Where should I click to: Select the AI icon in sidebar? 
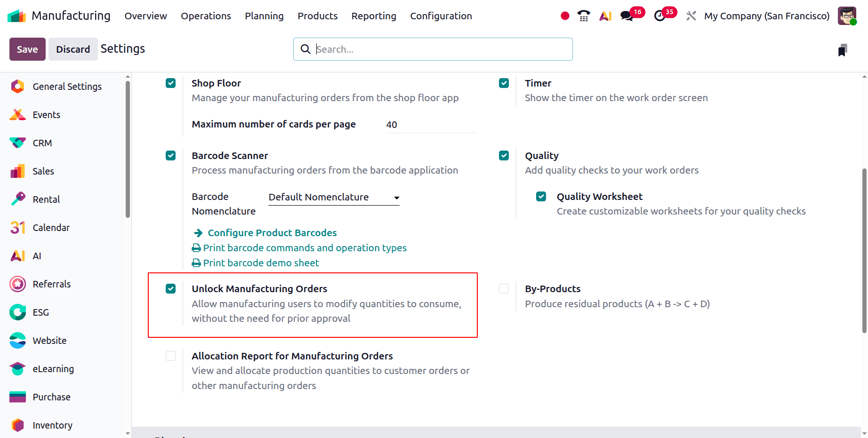[17, 256]
